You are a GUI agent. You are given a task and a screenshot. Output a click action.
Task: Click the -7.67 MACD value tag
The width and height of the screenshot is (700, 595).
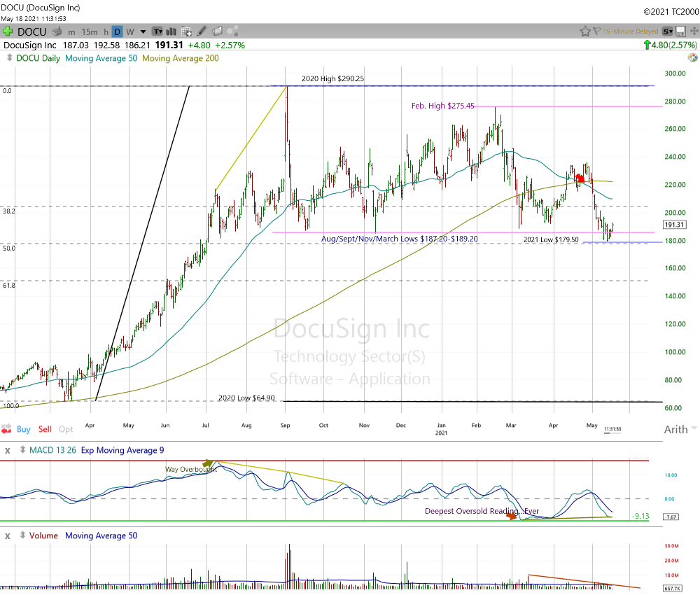[671, 517]
